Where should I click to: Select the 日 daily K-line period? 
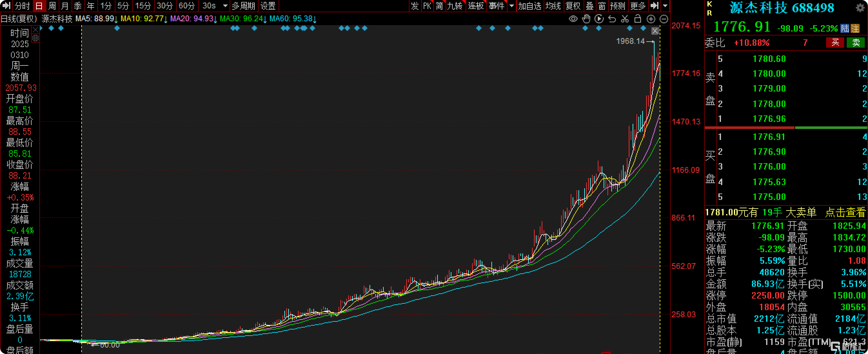(x=39, y=6)
